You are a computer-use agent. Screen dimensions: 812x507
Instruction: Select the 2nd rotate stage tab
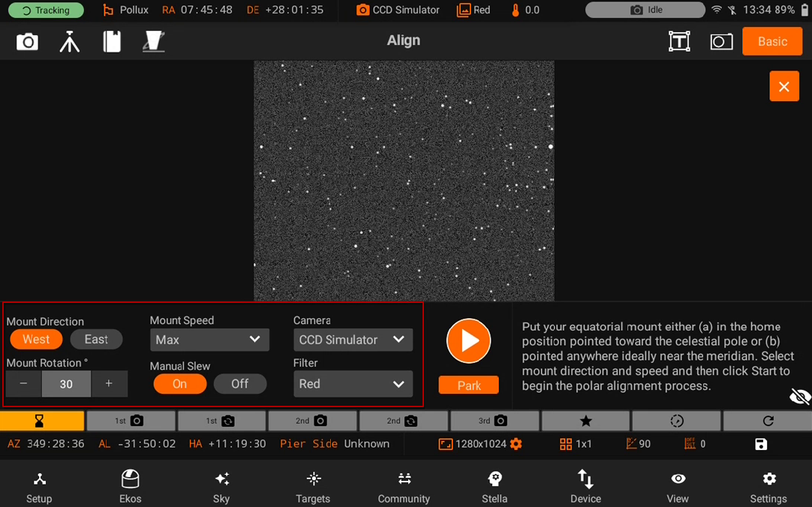click(x=404, y=421)
